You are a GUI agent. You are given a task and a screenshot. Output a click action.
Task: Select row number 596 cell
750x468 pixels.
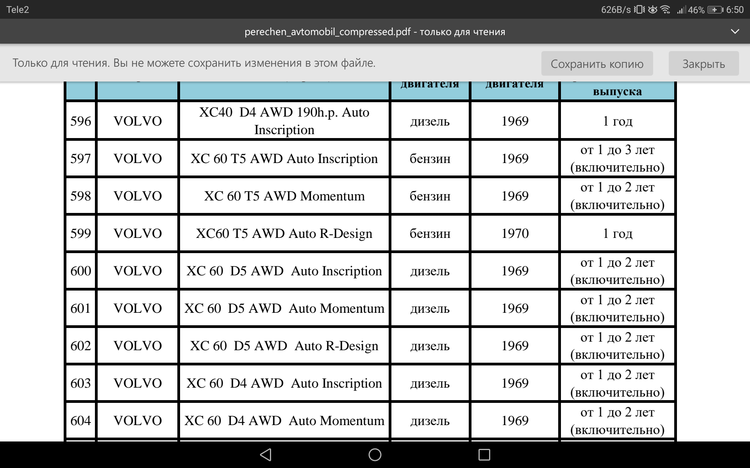[x=80, y=121]
